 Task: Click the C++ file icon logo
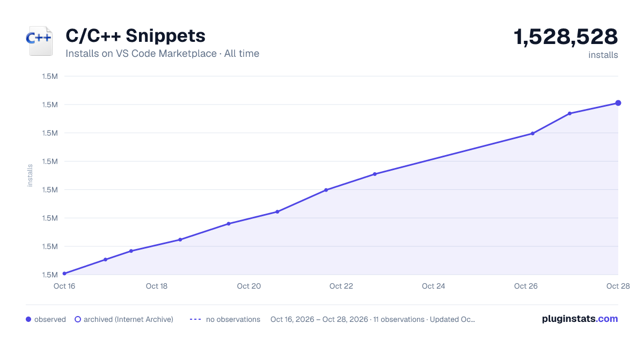[39, 41]
